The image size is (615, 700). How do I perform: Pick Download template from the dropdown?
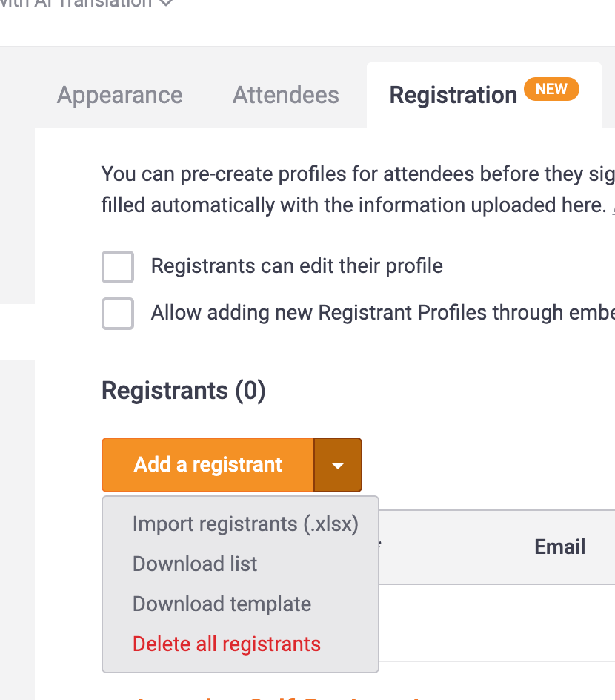[222, 604]
